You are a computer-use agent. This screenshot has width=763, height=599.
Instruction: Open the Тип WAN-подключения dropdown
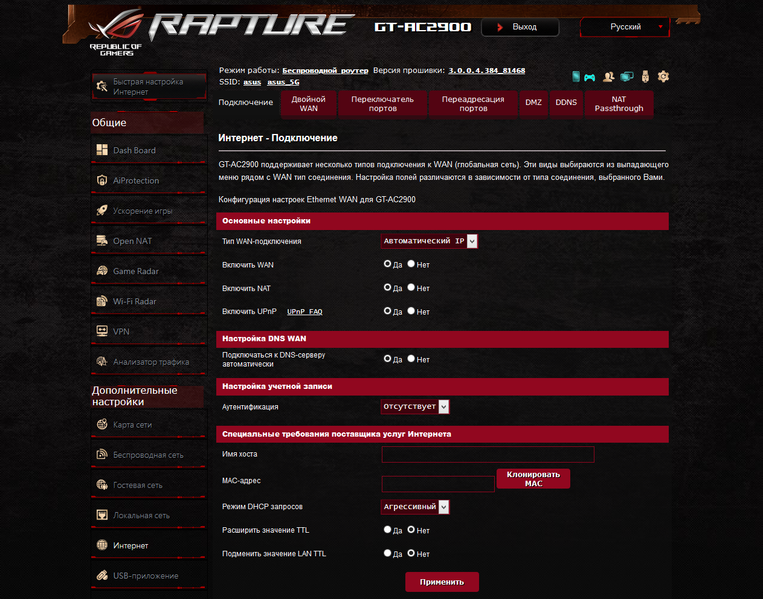click(429, 241)
